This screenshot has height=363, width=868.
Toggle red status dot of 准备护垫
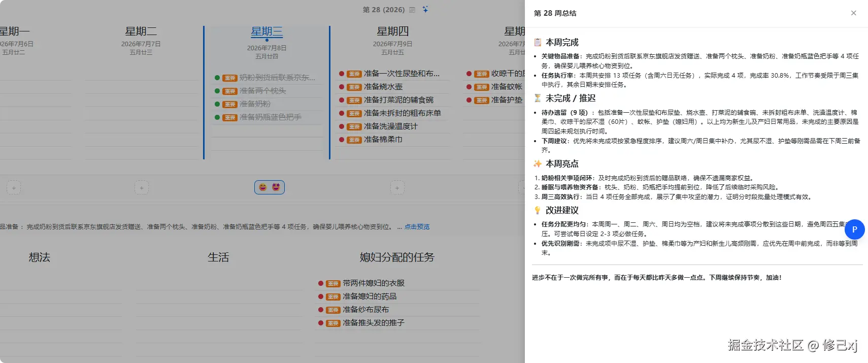pyautogui.click(x=469, y=100)
